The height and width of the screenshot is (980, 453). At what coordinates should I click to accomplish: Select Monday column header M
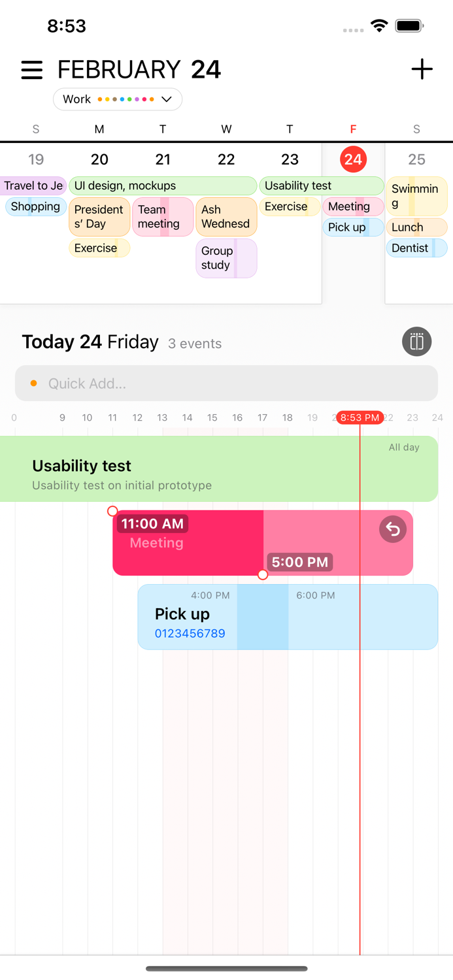pyautogui.click(x=99, y=129)
